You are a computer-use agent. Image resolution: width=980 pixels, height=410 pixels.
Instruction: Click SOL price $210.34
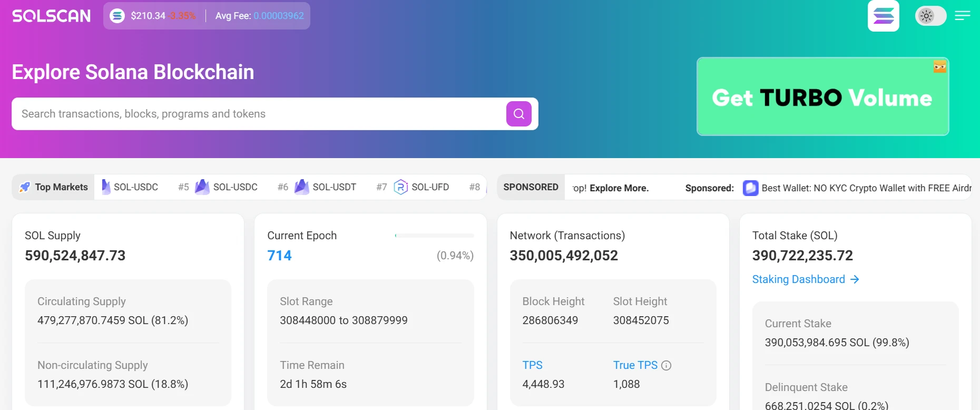[x=148, y=16]
